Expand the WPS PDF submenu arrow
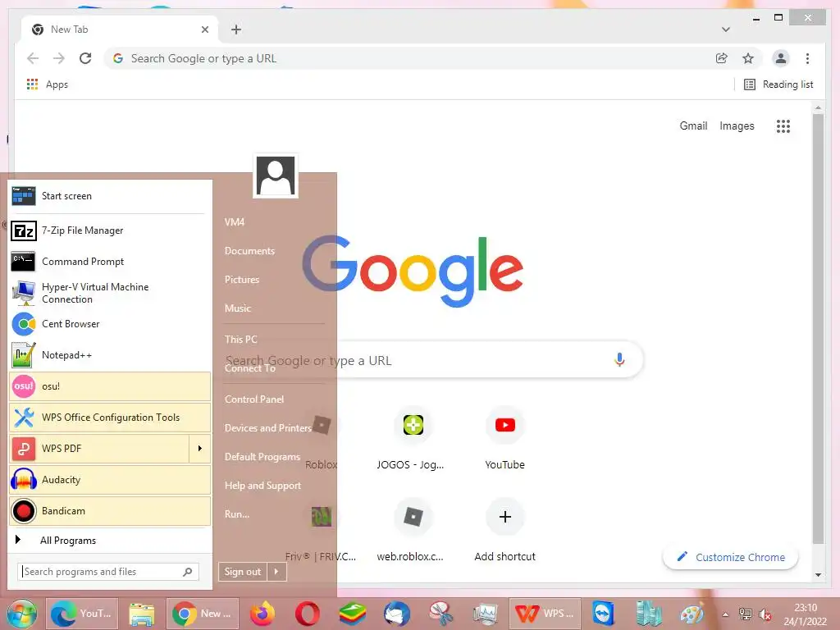840x630 pixels. click(x=200, y=449)
